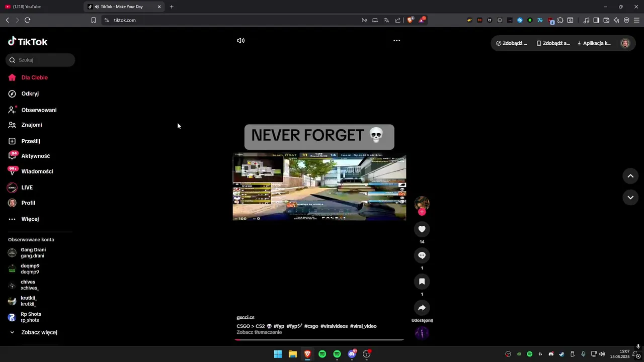The width and height of the screenshot is (644, 362).
Task: Click the #viral_video hashtag
Action: tap(363, 326)
